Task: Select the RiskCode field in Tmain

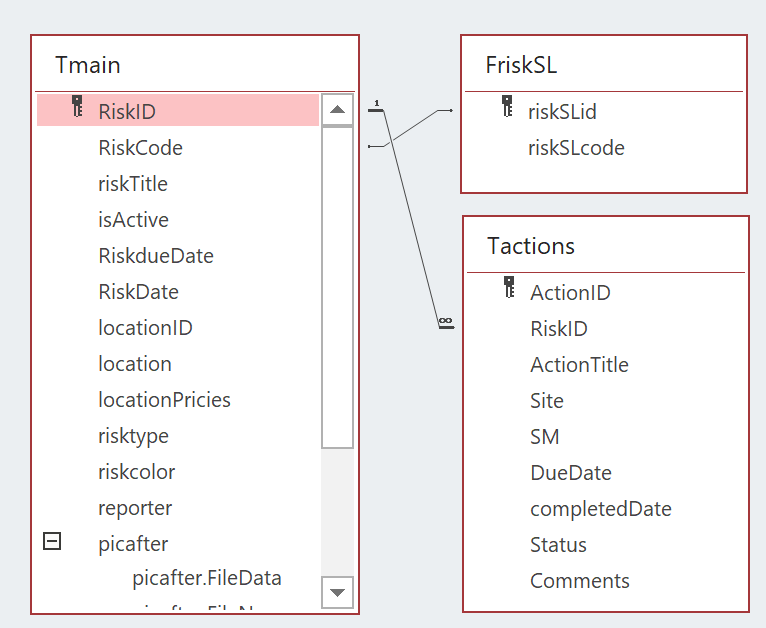Action: click(x=140, y=148)
